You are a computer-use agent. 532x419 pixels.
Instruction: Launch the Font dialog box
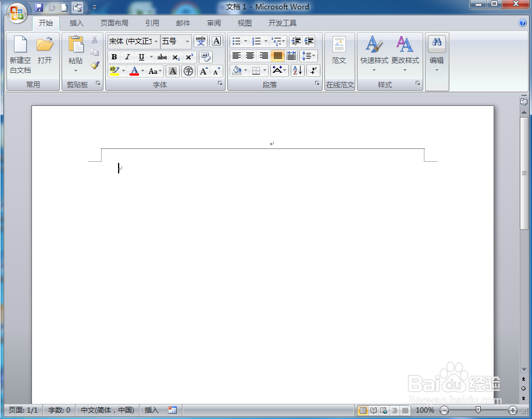click(x=220, y=83)
